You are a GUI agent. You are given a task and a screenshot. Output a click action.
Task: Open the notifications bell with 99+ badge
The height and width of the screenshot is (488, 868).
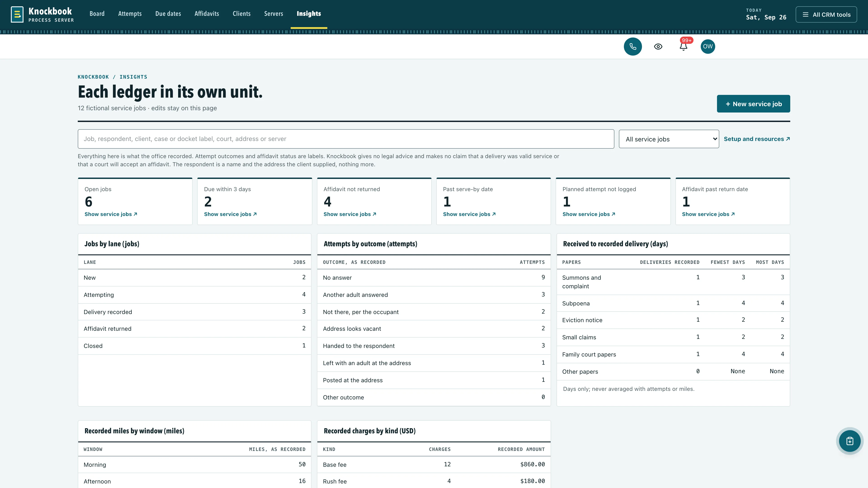coord(683,47)
